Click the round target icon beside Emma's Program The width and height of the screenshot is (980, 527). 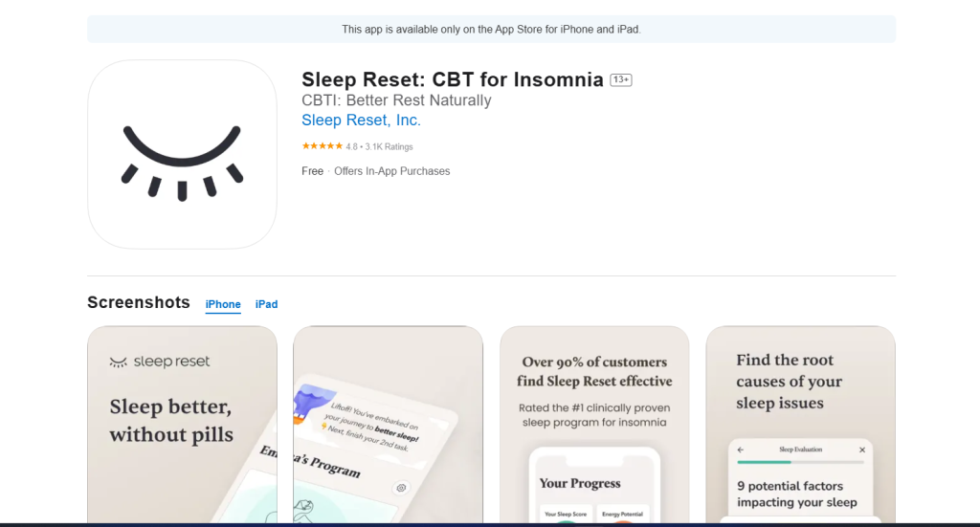pos(401,487)
